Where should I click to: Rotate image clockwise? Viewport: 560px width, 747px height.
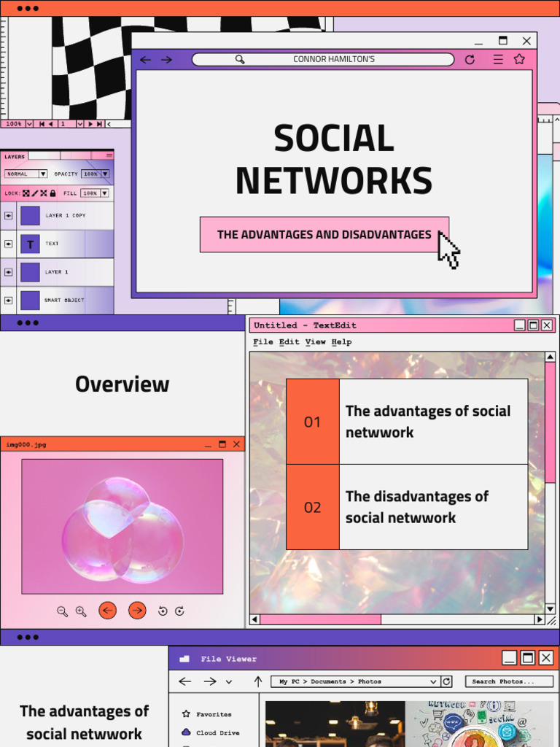coord(179,611)
